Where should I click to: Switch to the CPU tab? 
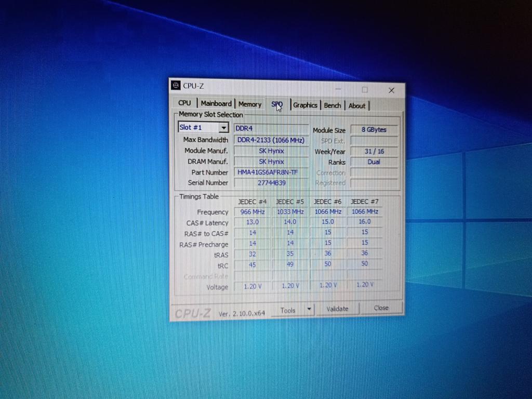[184, 103]
